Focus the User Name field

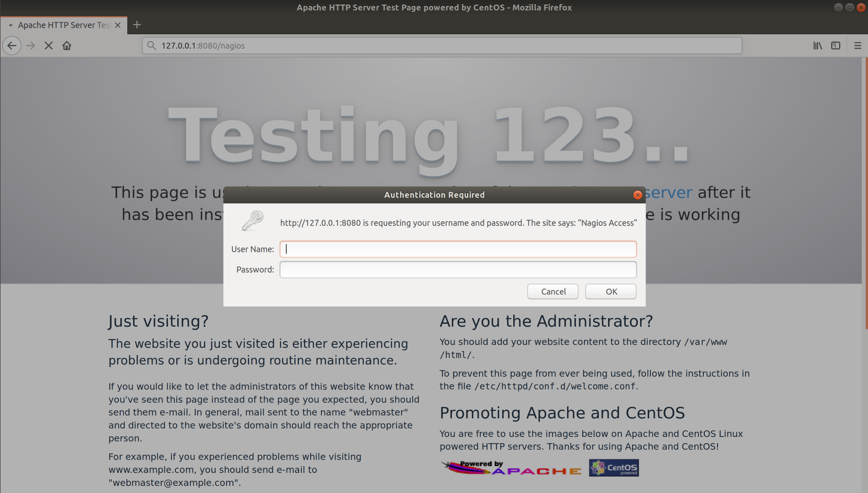pyautogui.click(x=458, y=249)
